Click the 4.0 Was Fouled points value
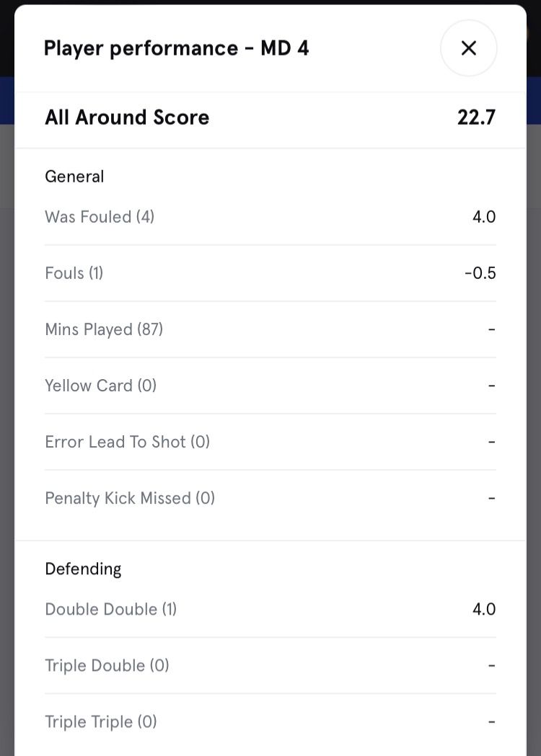541x756 pixels. point(484,217)
